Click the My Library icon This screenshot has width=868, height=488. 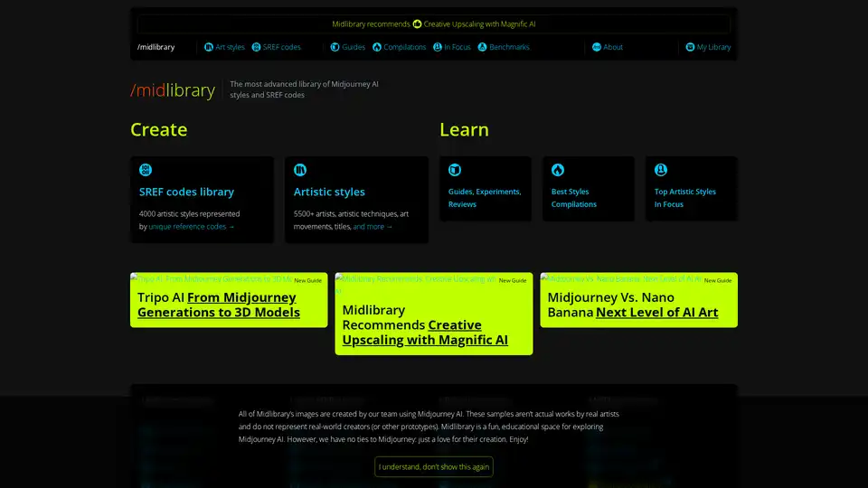(x=690, y=47)
